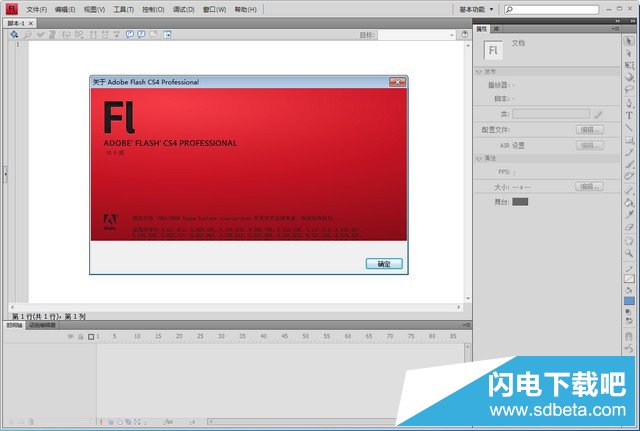Open the 编辑(E) menu
Screen dimensions: 640x431
65,9
